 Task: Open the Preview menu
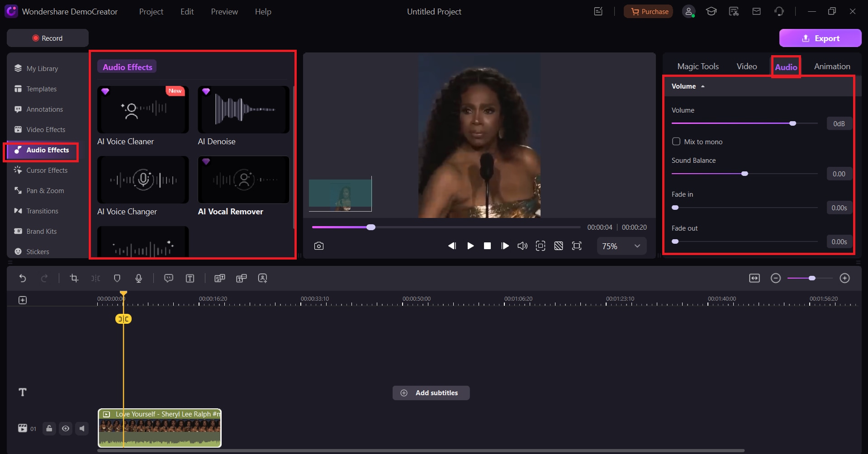[224, 12]
